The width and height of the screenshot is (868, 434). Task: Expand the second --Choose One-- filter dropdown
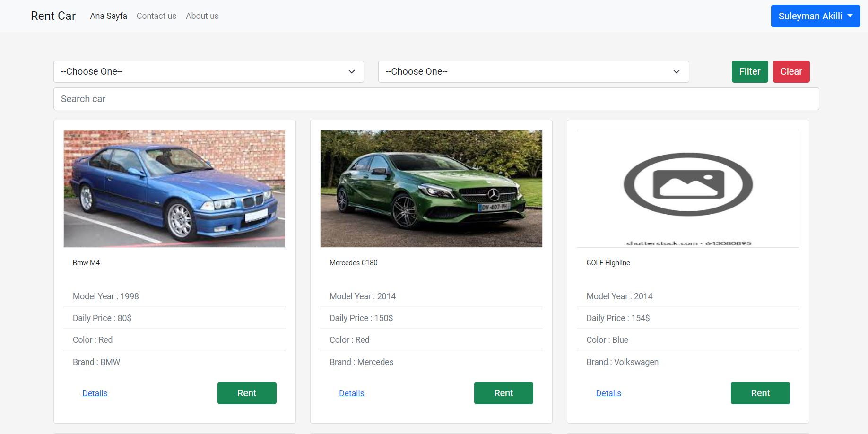533,71
